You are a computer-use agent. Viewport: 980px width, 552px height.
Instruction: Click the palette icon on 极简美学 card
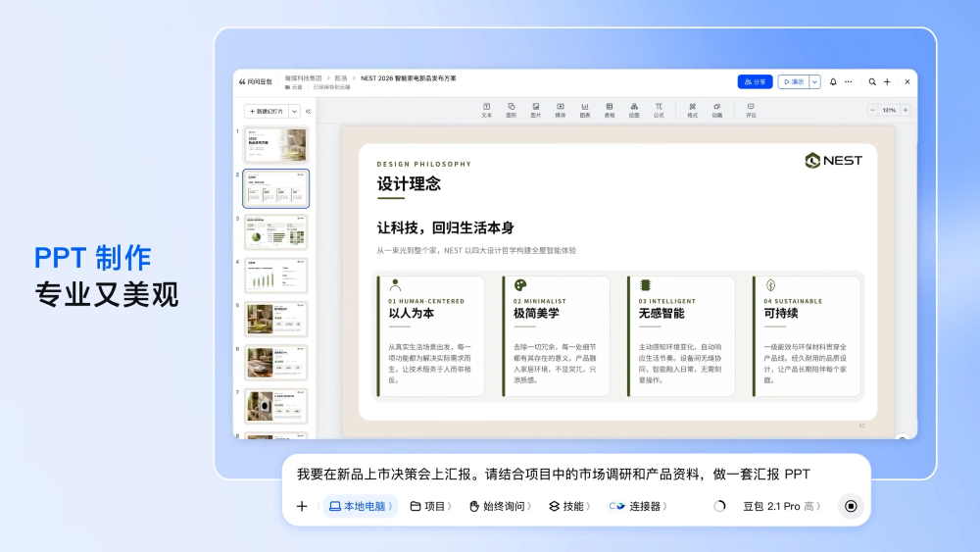pos(520,285)
